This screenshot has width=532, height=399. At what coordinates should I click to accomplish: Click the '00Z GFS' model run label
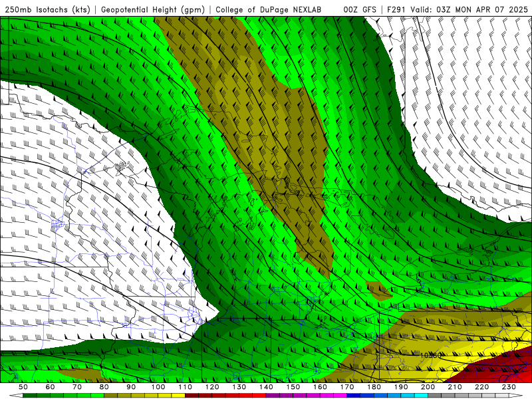click(x=360, y=10)
